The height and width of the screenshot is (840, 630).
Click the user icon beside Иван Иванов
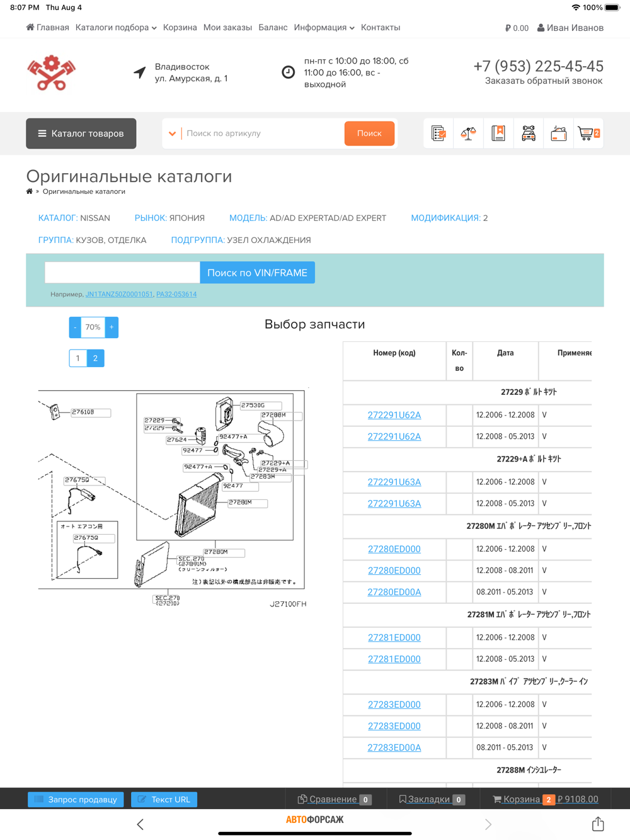tap(541, 28)
